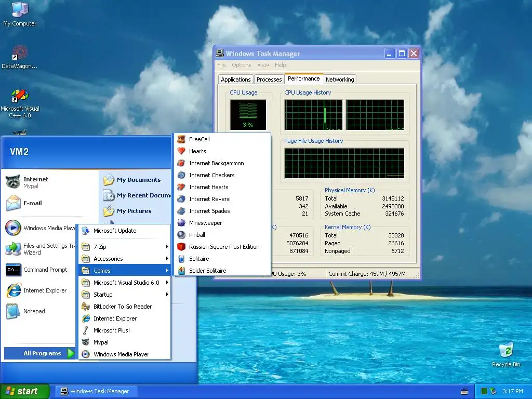Open Internet Explorer in Start menu recent list
The image size is (532, 399).
(x=40, y=290)
